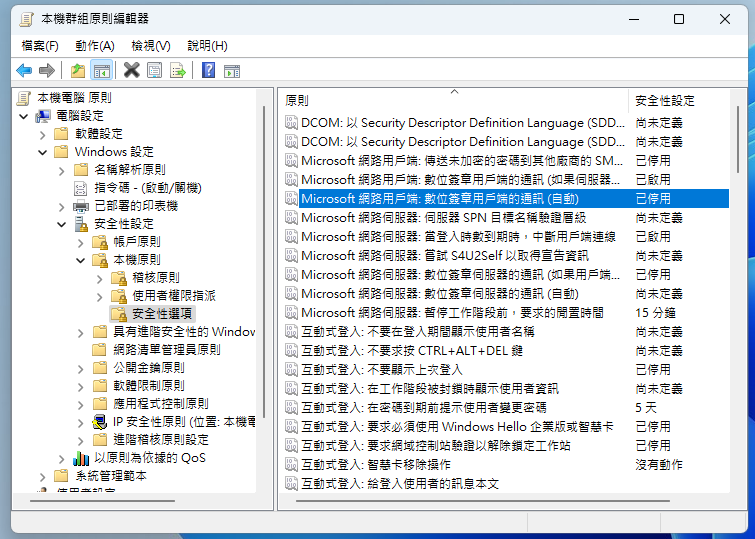Click the 稽核原則 folder icon
755x539 pixels.
119,278
